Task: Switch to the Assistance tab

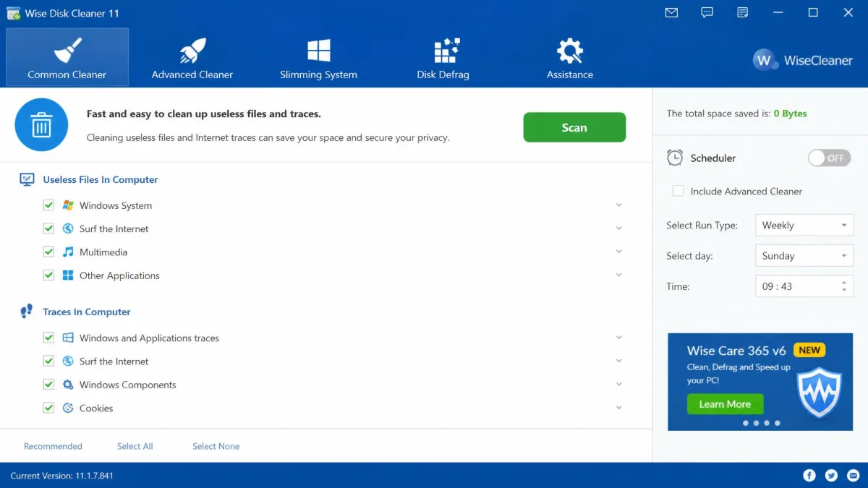Action: (570, 57)
